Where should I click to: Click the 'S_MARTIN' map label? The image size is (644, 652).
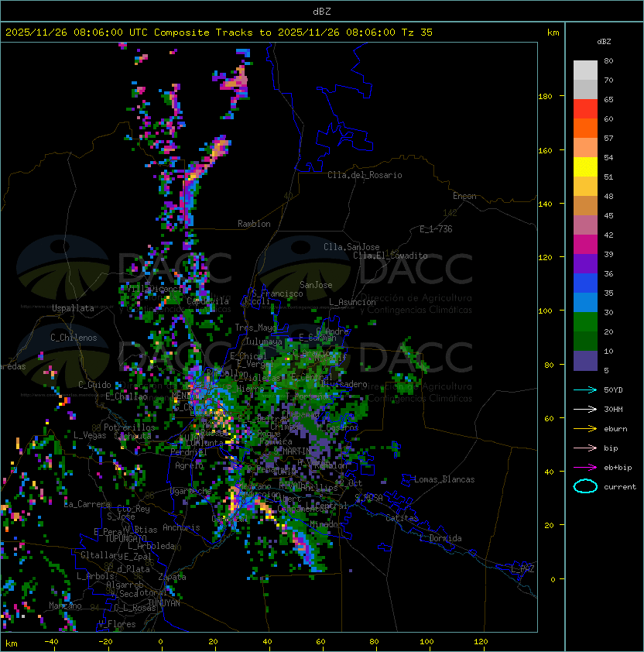pyautogui.click(x=292, y=451)
